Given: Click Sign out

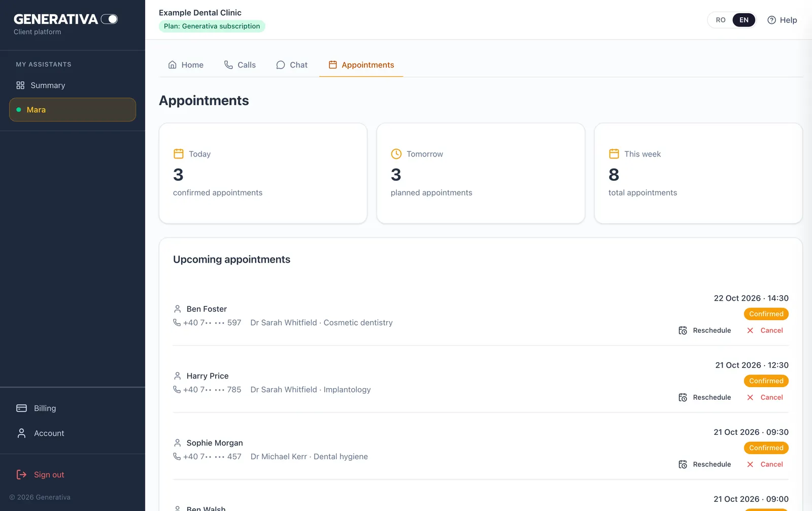Looking at the screenshot, I should pos(73,474).
